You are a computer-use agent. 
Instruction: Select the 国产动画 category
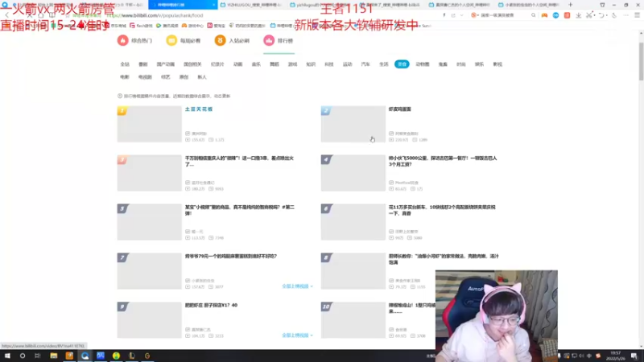click(166, 64)
